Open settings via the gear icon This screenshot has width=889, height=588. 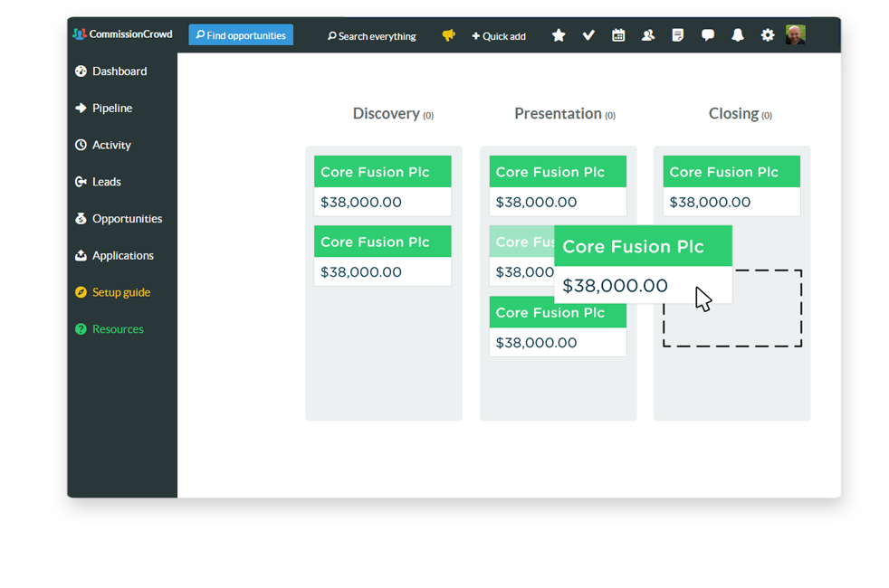click(768, 35)
